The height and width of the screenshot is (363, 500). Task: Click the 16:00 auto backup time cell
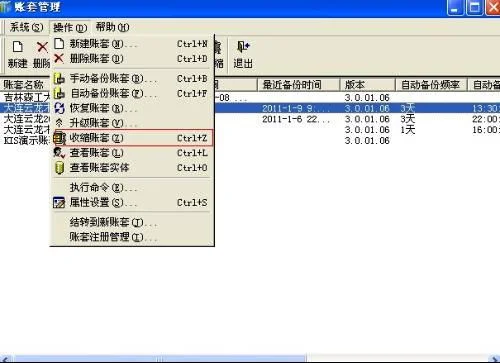point(486,130)
